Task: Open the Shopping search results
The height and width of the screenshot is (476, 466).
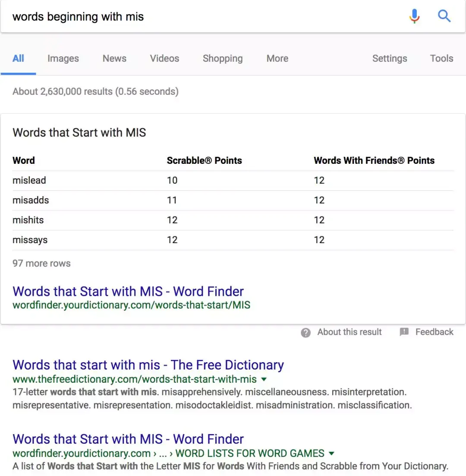Action: (223, 58)
